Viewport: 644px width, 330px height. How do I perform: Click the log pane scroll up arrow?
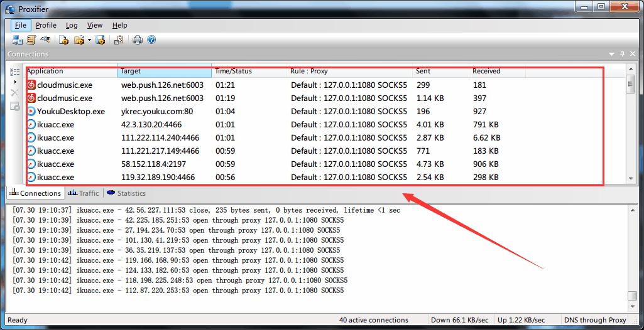click(632, 210)
